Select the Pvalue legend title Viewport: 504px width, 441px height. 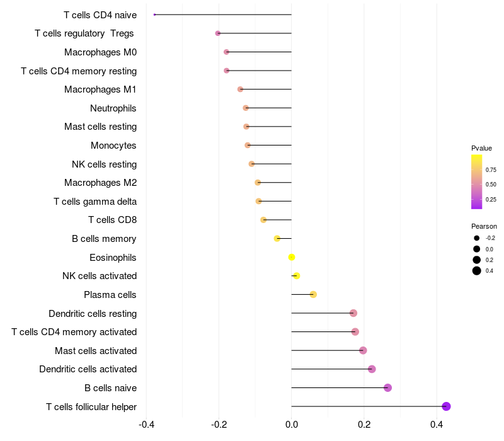pos(481,148)
